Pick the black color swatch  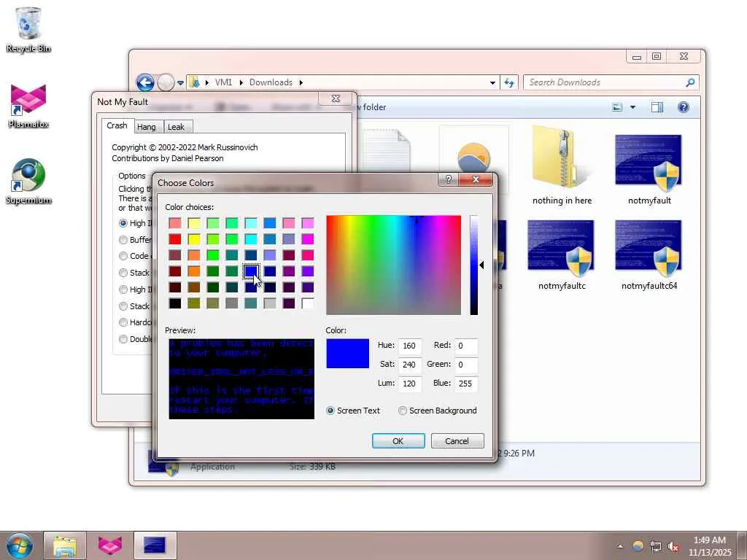pos(175,303)
